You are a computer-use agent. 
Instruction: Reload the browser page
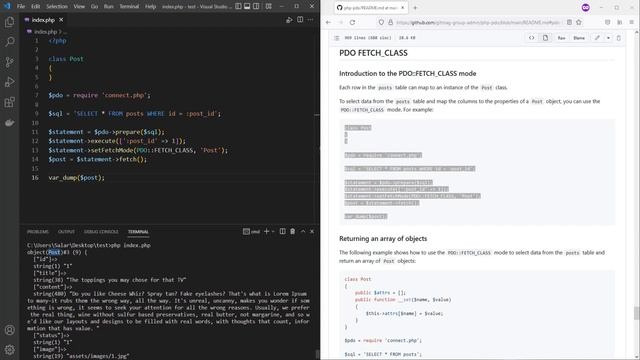click(352, 22)
